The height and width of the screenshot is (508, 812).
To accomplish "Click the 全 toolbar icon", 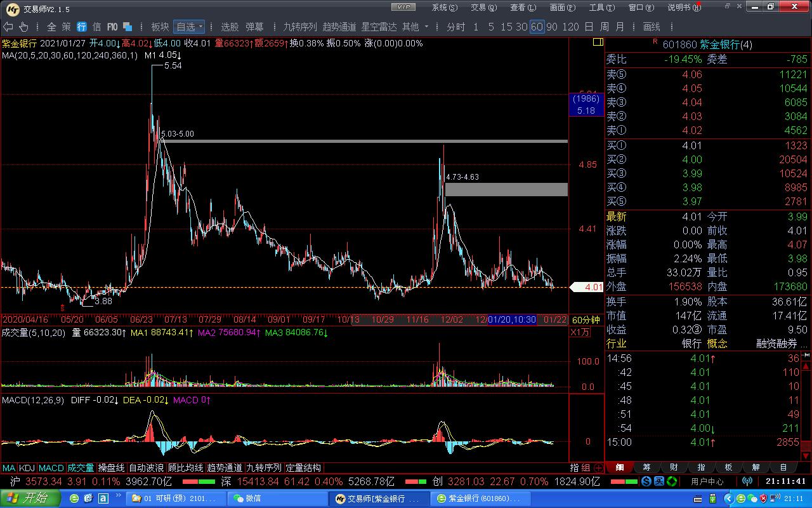I will pyautogui.click(x=51, y=27).
